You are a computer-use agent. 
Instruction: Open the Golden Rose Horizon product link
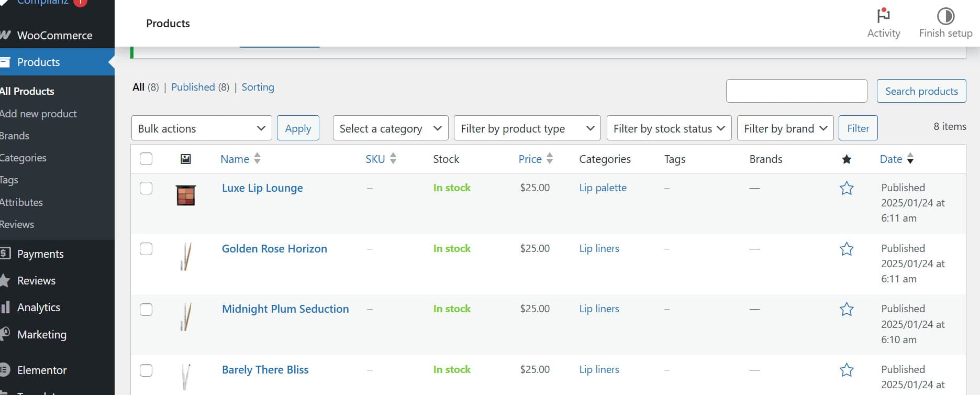click(x=274, y=249)
